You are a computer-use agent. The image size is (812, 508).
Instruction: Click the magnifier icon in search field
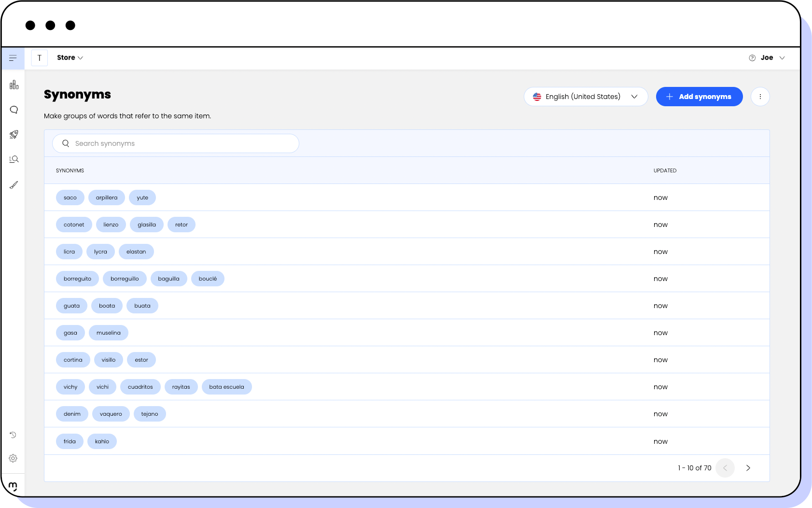(66, 143)
